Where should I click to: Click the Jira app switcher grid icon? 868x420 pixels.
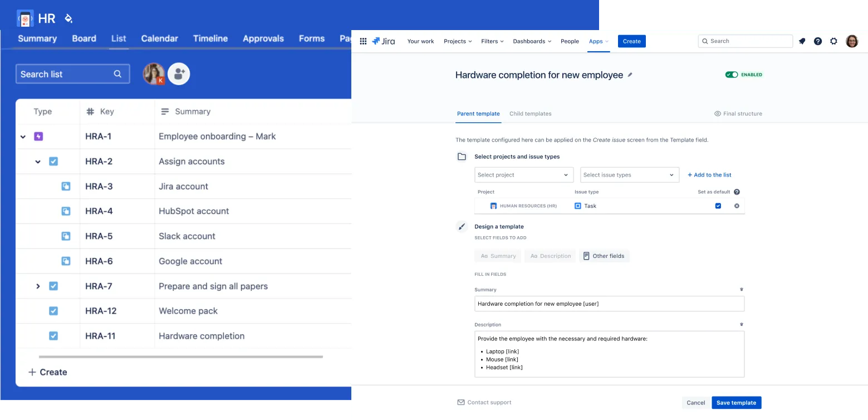click(363, 41)
